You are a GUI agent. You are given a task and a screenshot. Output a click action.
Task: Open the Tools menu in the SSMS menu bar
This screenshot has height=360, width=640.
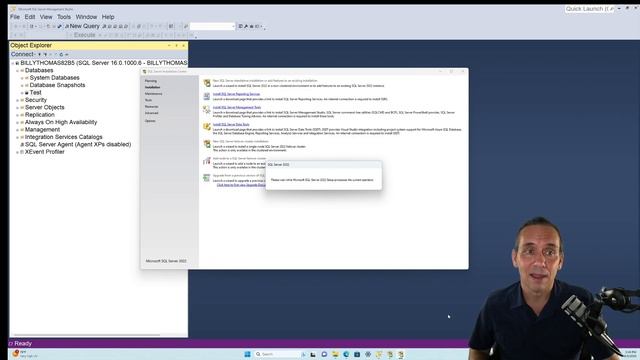(x=64, y=17)
